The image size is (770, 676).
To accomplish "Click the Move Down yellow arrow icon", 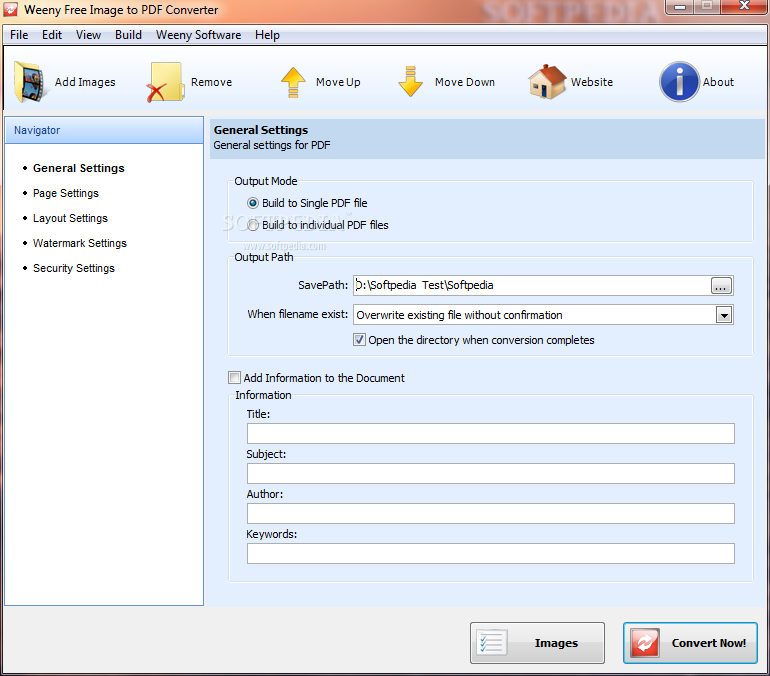I will pos(411,81).
